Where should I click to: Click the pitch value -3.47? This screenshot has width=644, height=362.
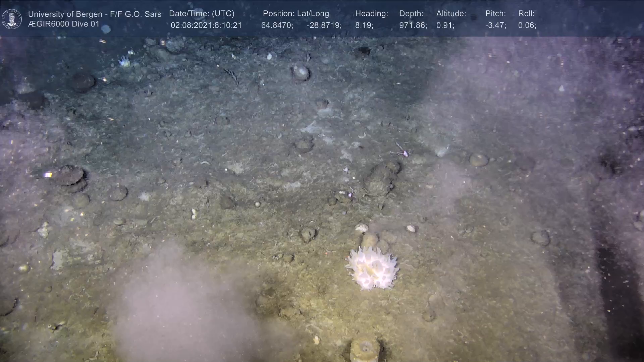495,25
